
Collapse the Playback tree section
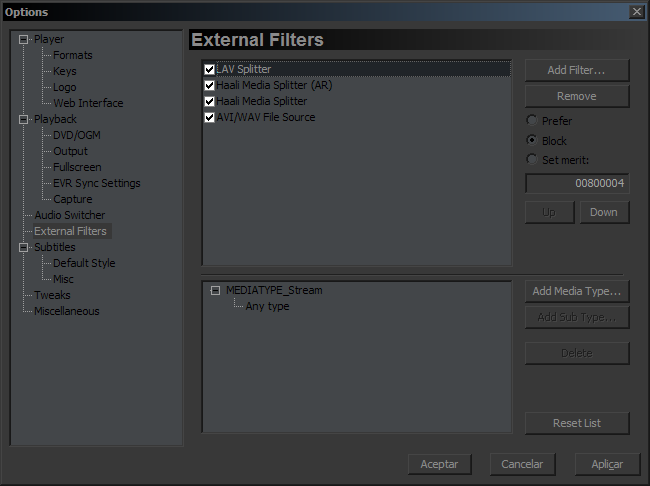click(24, 120)
